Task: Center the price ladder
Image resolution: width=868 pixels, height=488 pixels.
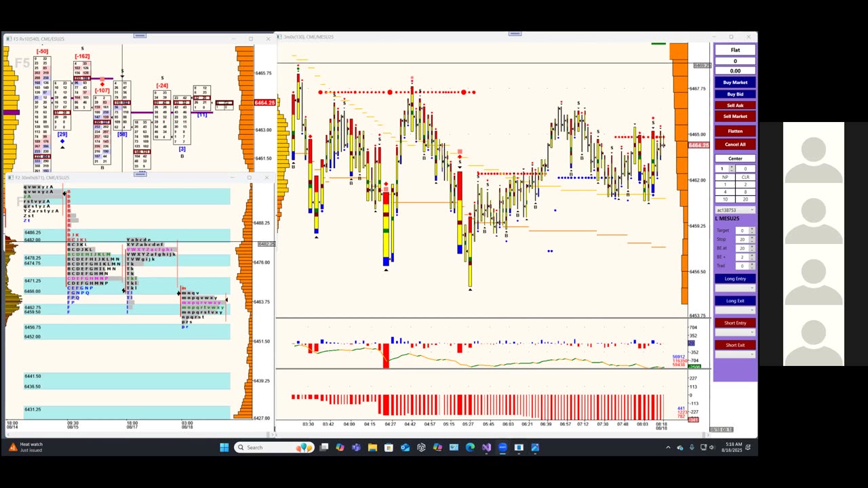Action: (x=735, y=159)
